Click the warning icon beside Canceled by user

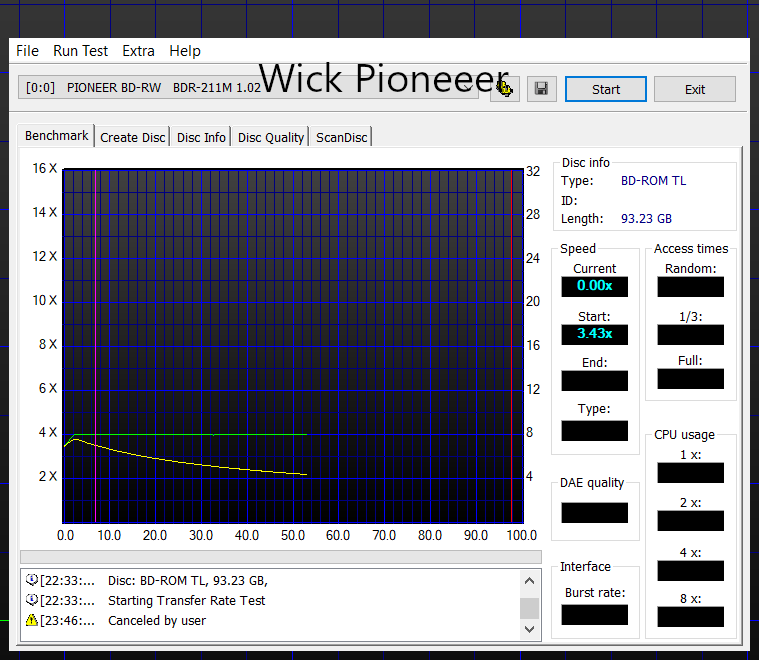[x=31, y=620]
